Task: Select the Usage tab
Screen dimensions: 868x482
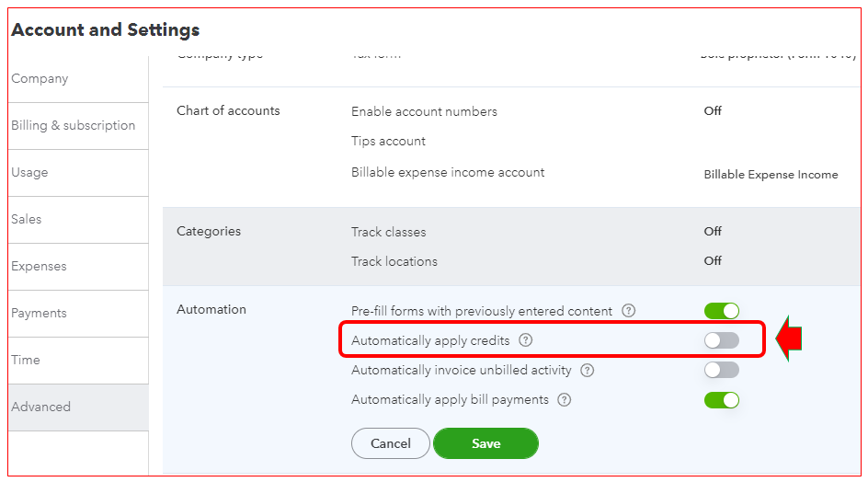Action: (x=29, y=173)
